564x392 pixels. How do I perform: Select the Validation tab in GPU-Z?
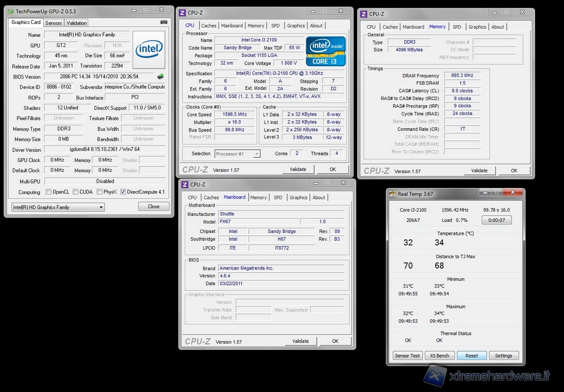[77, 23]
